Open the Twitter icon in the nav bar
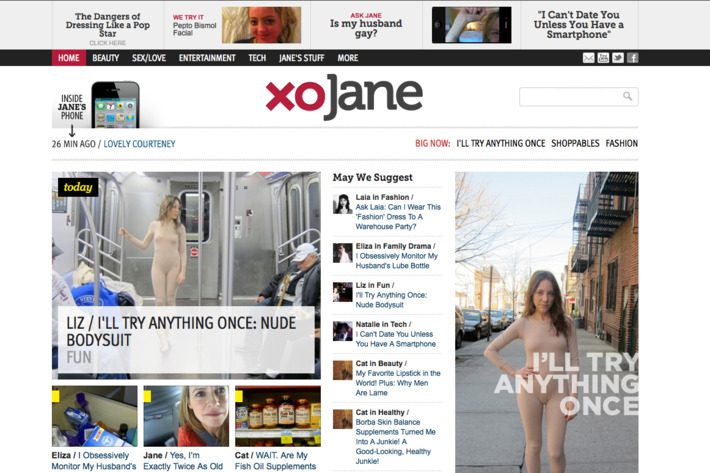This screenshot has height=473, width=710. point(618,58)
